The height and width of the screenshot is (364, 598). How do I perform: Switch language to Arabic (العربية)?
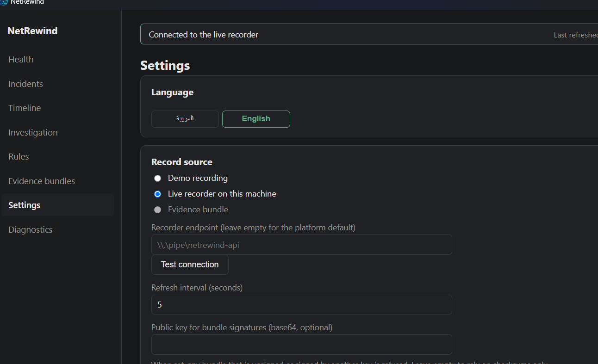185,119
